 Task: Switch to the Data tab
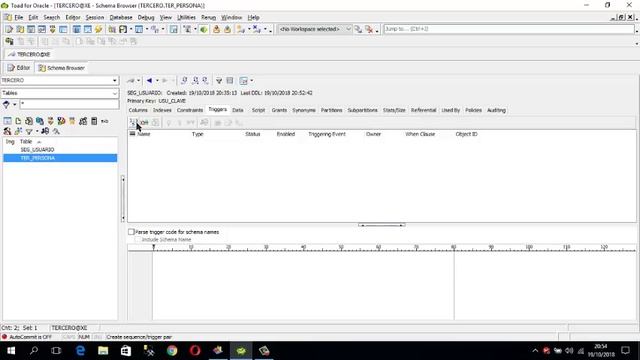[x=238, y=110]
